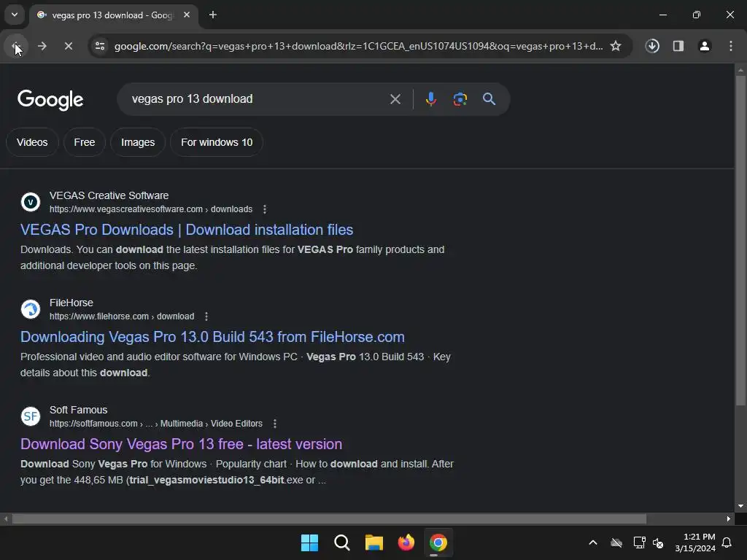Start voice search with microphone icon
This screenshot has height=560, width=747.
point(430,99)
